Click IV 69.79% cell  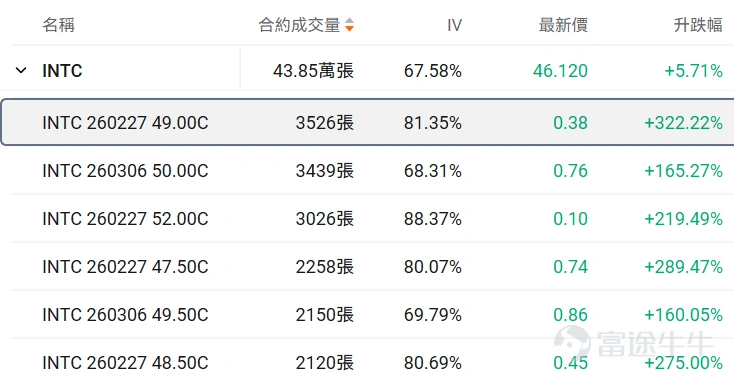tap(433, 315)
